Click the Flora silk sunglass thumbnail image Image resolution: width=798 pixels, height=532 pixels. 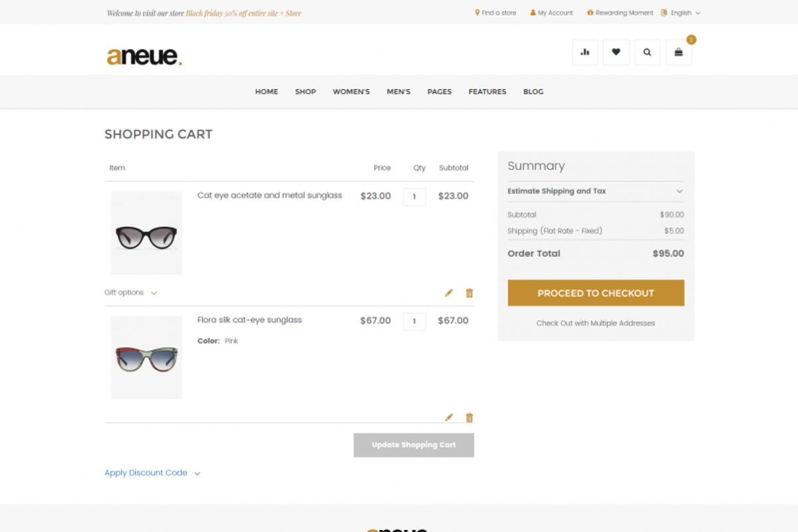click(146, 358)
